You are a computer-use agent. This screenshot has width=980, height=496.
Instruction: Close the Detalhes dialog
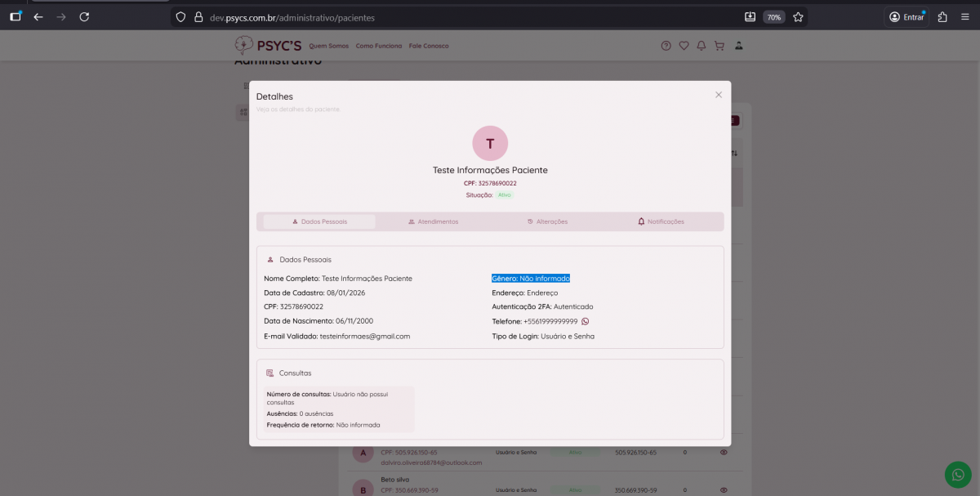[x=719, y=95]
